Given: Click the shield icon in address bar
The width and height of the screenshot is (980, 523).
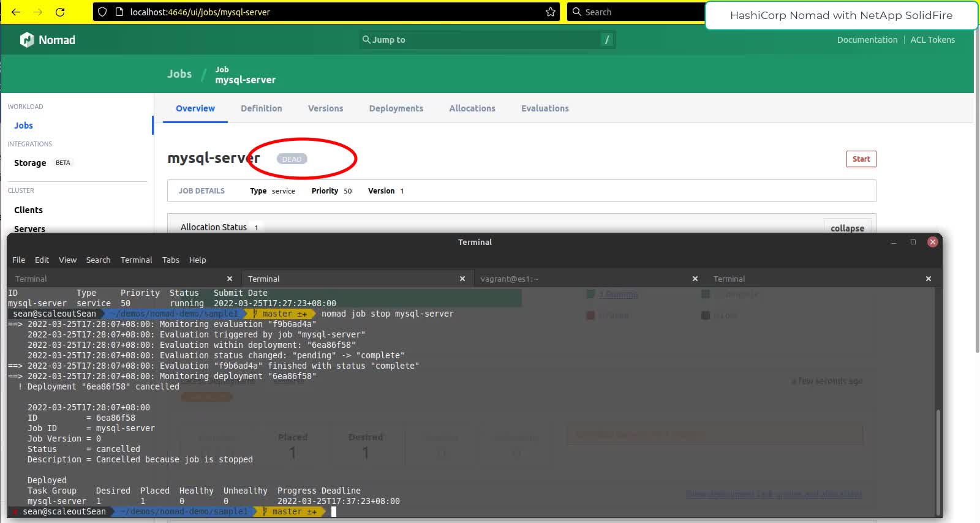Looking at the screenshot, I should click(x=102, y=12).
